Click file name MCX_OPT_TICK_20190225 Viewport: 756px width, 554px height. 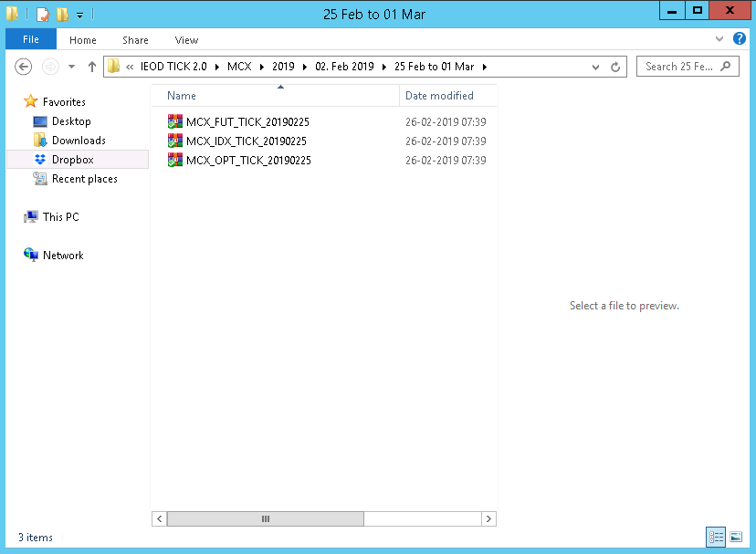click(x=248, y=161)
